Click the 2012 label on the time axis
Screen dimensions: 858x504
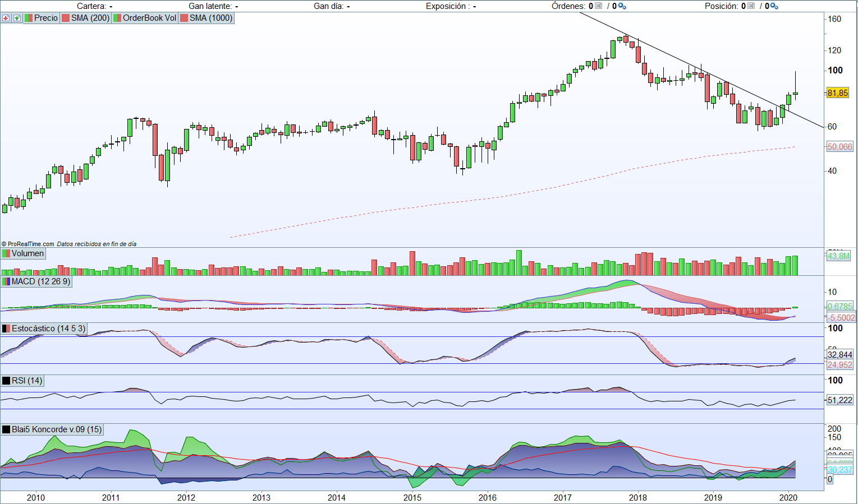186,497
